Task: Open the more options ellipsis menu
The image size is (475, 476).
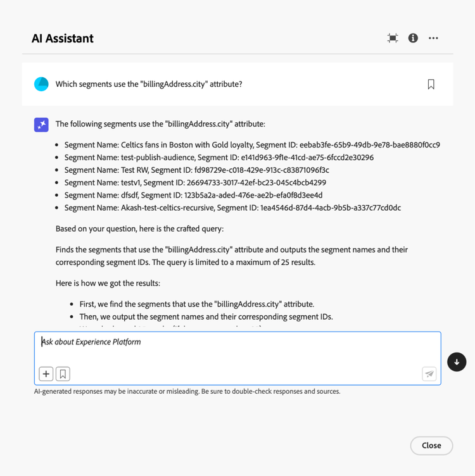Action: tap(433, 38)
